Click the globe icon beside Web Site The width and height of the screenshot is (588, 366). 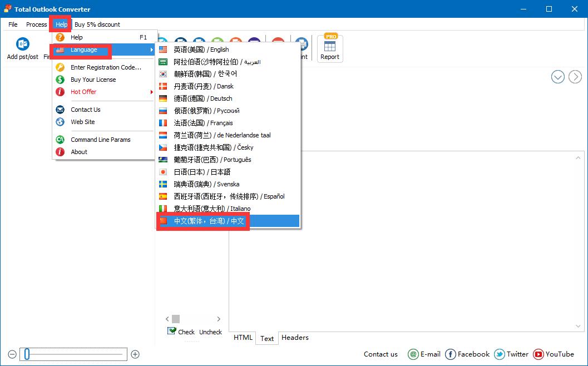[60, 122]
